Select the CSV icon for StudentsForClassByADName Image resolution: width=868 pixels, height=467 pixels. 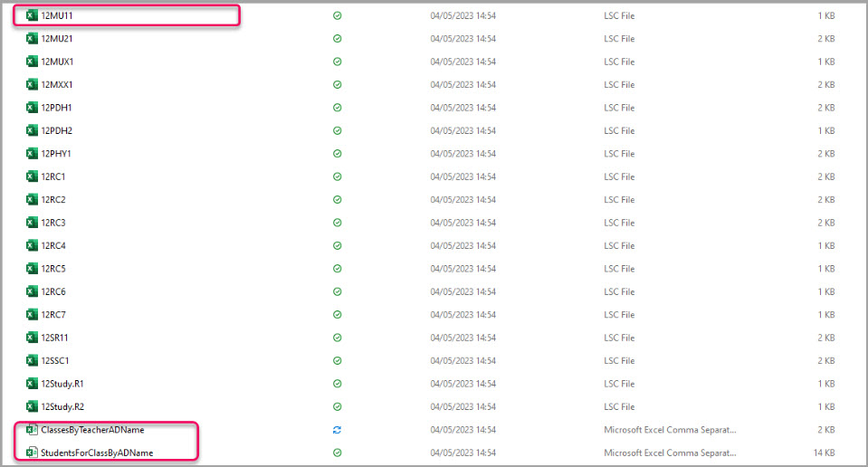point(32,452)
